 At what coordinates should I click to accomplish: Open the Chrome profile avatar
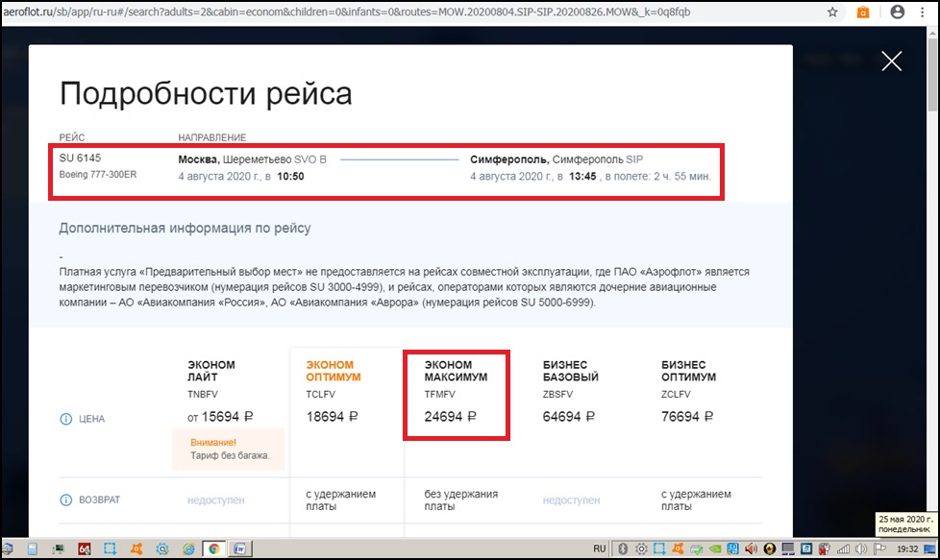(897, 12)
